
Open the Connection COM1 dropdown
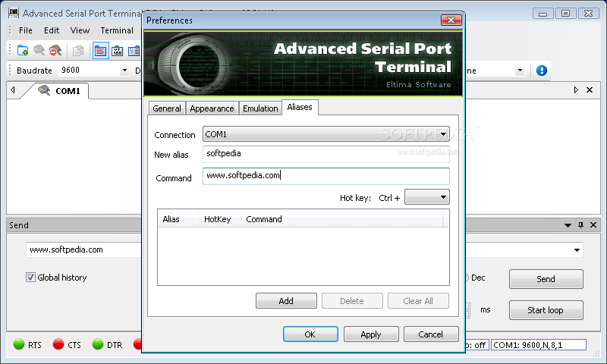tap(443, 134)
